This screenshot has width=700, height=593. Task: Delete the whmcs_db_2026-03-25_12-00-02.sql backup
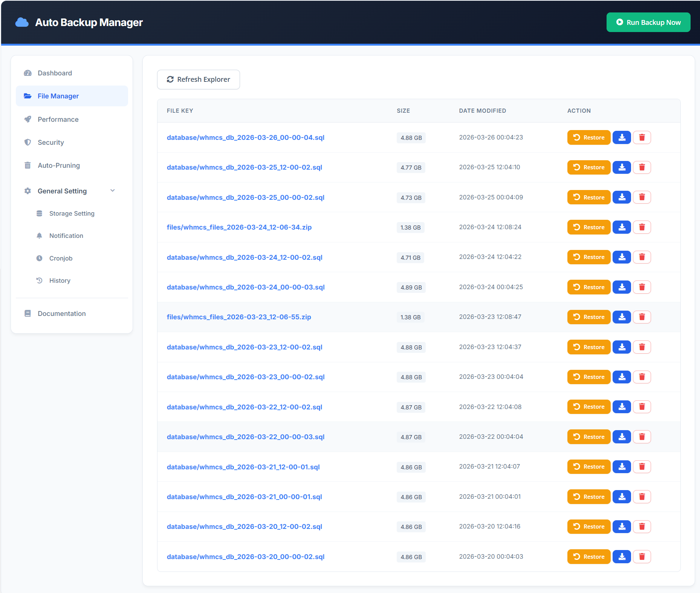pyautogui.click(x=642, y=167)
